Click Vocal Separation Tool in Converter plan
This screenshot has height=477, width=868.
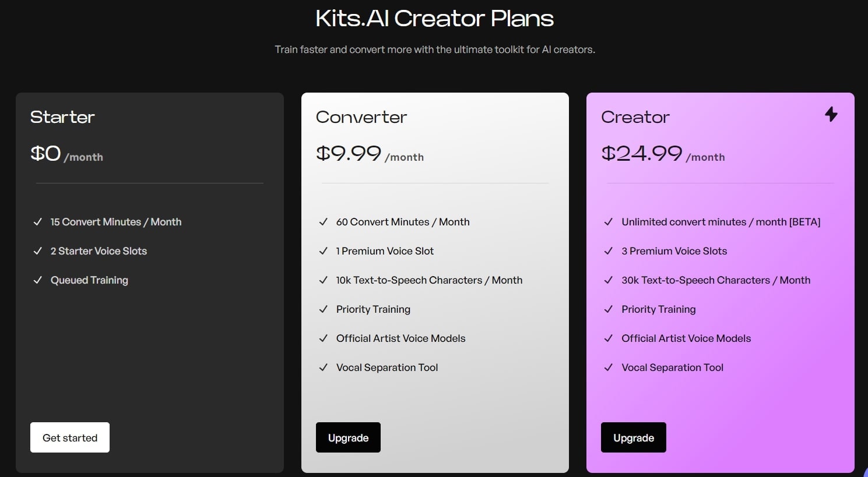pyautogui.click(x=387, y=368)
